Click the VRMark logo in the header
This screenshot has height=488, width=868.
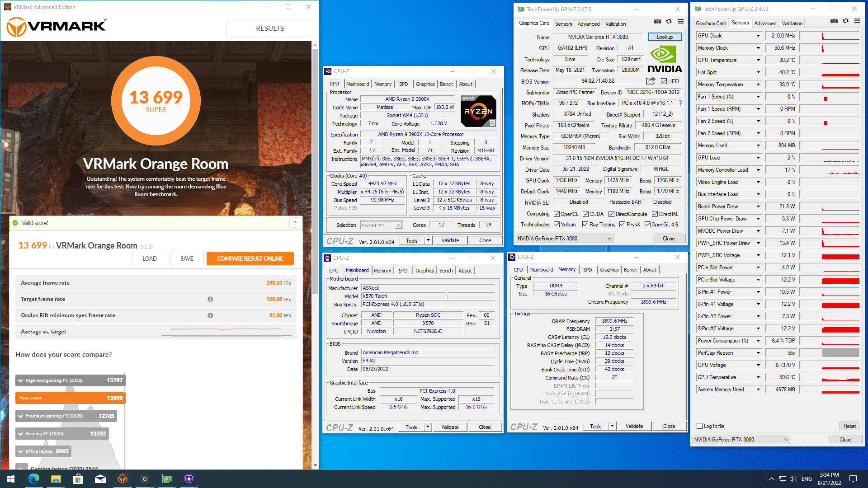pos(57,27)
